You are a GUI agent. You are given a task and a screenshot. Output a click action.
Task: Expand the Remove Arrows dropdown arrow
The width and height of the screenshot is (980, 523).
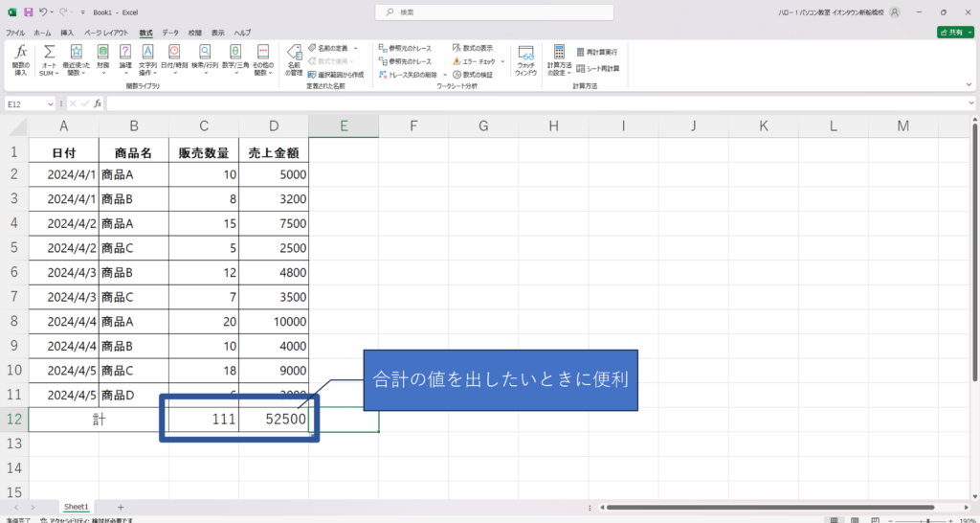point(444,75)
